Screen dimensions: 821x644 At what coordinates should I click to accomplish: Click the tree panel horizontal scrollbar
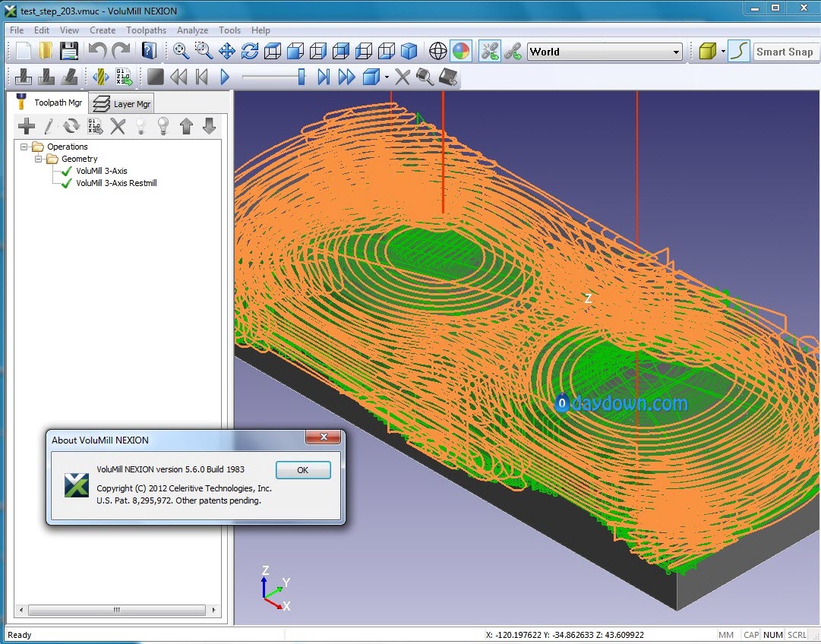[117, 610]
